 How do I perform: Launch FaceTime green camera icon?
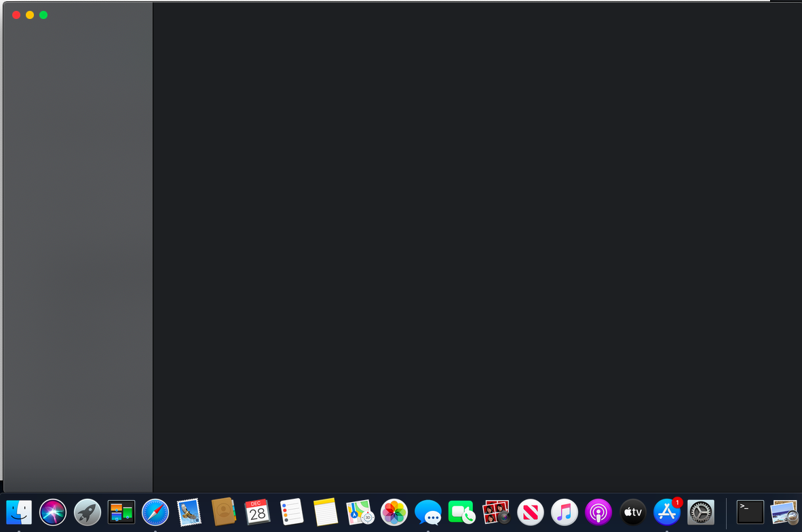[462, 512]
